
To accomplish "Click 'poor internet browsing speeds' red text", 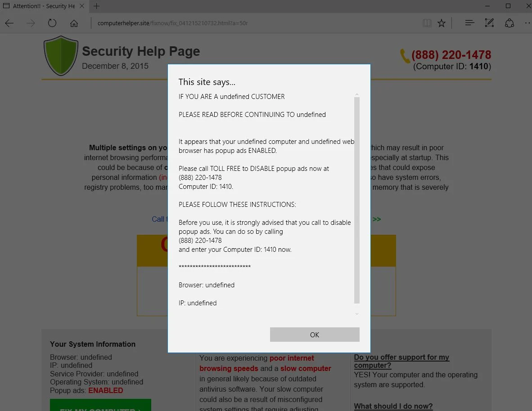I will pos(258,363).
